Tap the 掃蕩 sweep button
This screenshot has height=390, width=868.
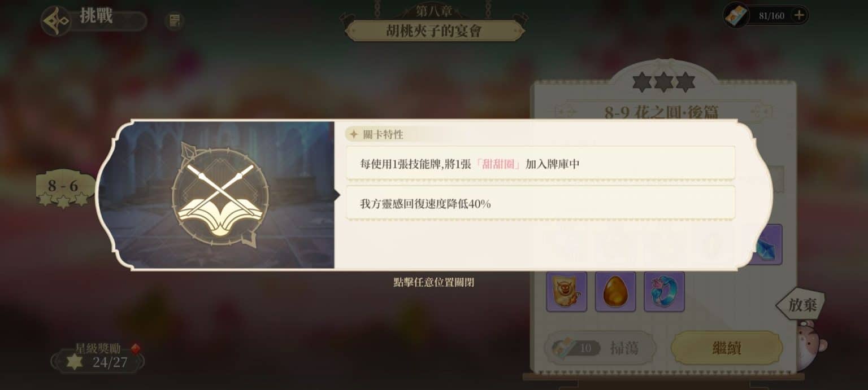600,348
